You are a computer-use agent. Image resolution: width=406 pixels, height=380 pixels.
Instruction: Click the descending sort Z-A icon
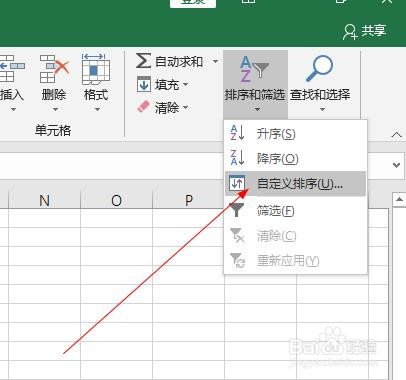238,157
